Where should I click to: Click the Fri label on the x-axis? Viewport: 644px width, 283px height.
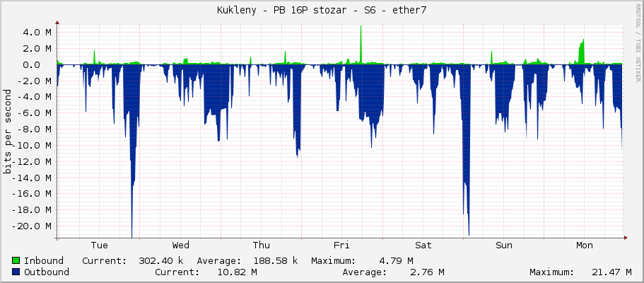(341, 246)
